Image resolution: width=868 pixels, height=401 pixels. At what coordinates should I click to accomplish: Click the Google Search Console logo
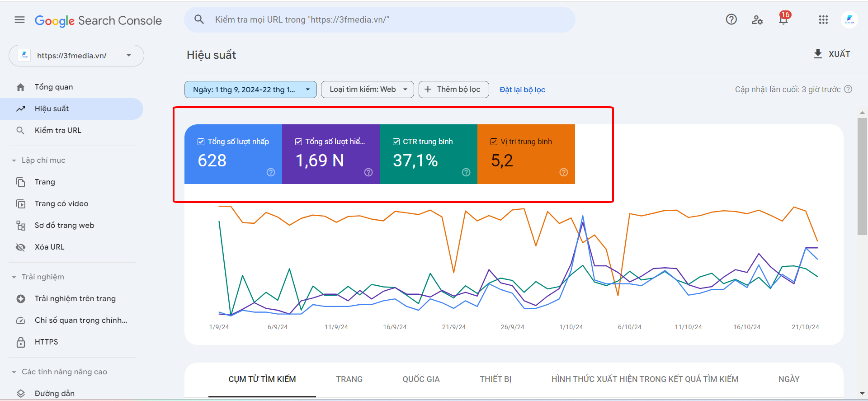pos(98,21)
